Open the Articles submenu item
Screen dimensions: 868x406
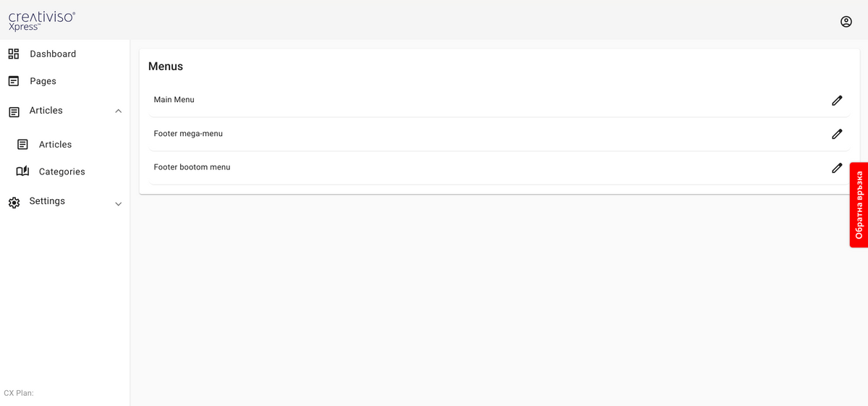pyautogui.click(x=55, y=145)
